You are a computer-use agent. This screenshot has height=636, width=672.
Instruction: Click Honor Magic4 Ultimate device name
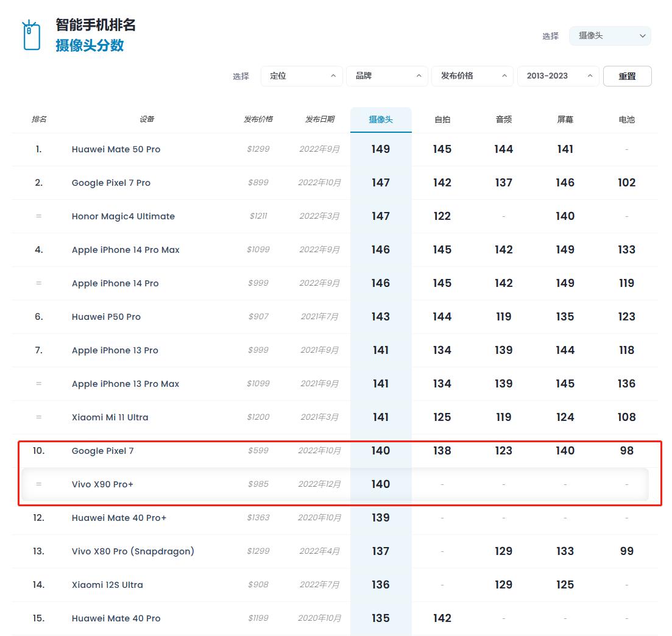[123, 216]
